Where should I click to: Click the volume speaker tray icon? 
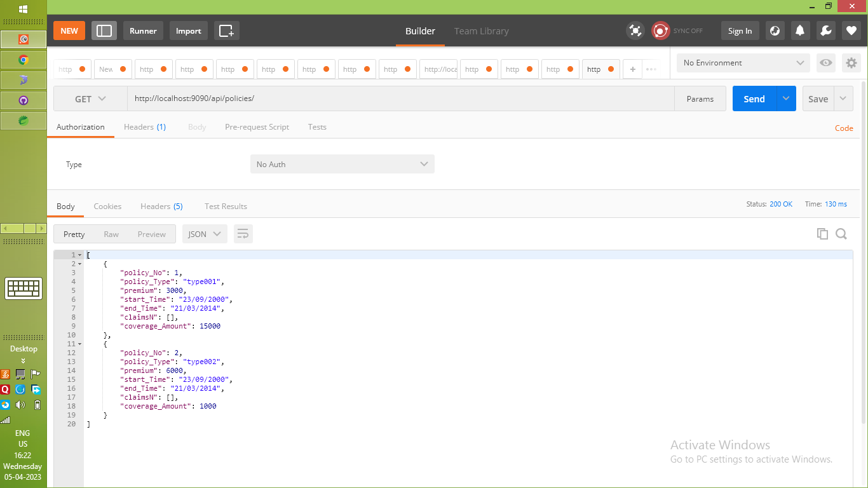click(x=20, y=405)
